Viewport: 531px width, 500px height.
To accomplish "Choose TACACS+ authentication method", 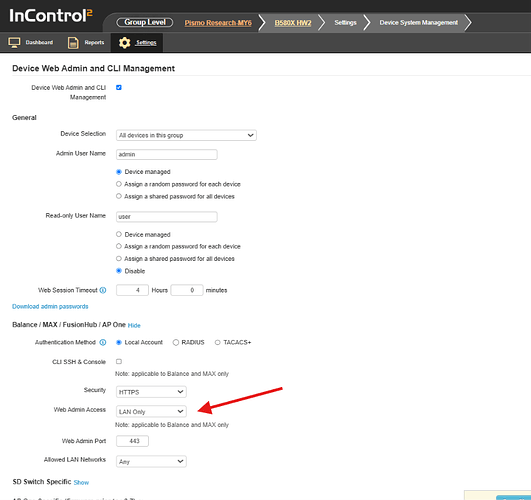I will point(217,342).
